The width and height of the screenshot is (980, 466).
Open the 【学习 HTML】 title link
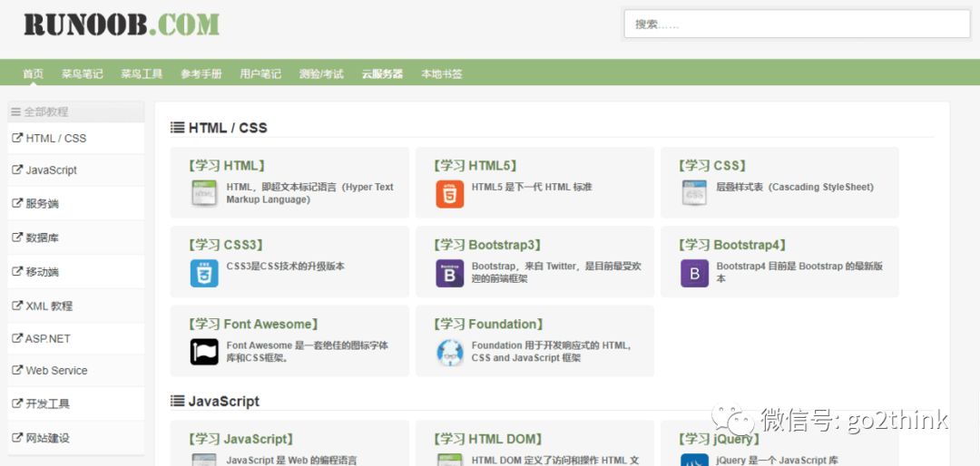coord(226,166)
